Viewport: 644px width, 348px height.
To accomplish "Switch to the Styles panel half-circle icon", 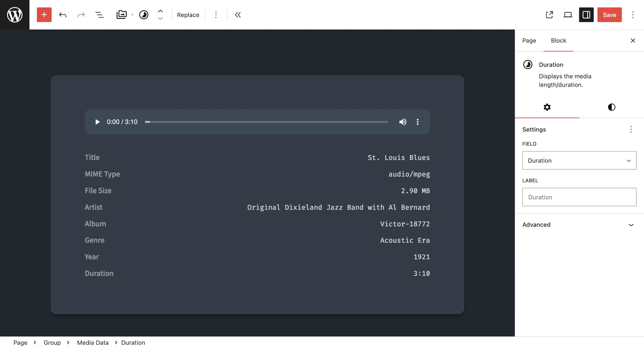I will click(610, 107).
